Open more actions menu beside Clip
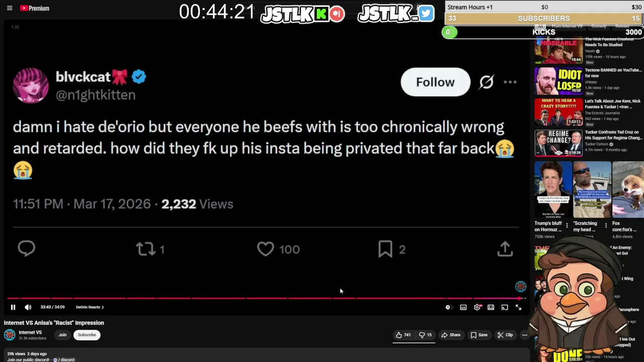This screenshot has height=362, width=644. click(524, 335)
